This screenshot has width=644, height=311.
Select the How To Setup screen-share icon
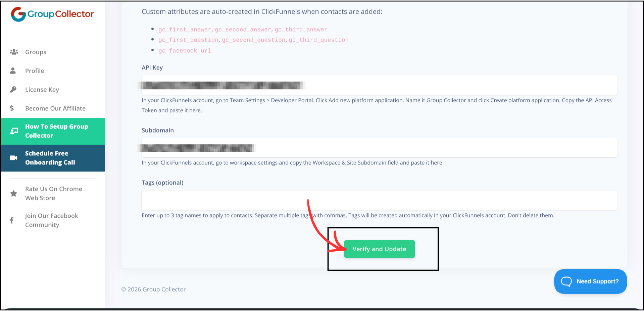[x=14, y=131]
